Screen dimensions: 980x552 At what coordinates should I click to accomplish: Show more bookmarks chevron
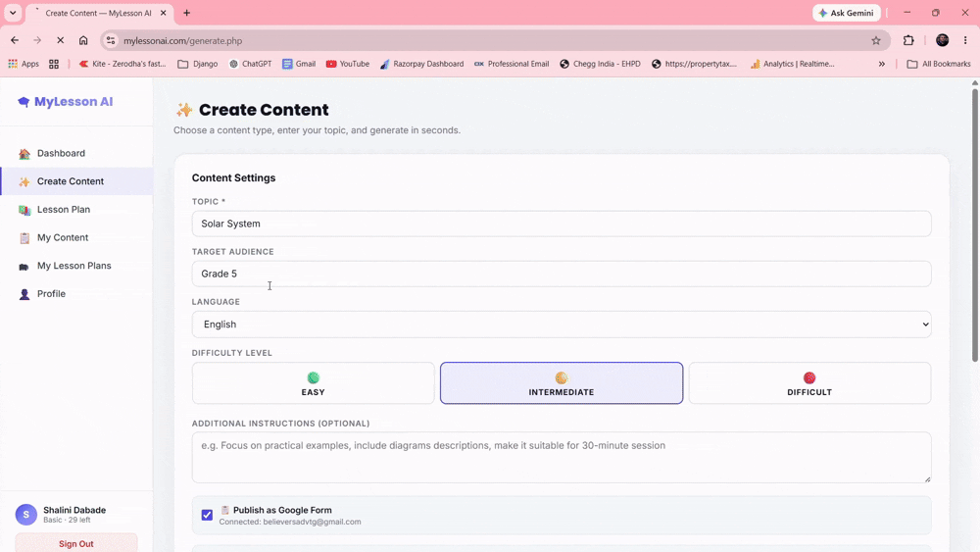click(881, 64)
